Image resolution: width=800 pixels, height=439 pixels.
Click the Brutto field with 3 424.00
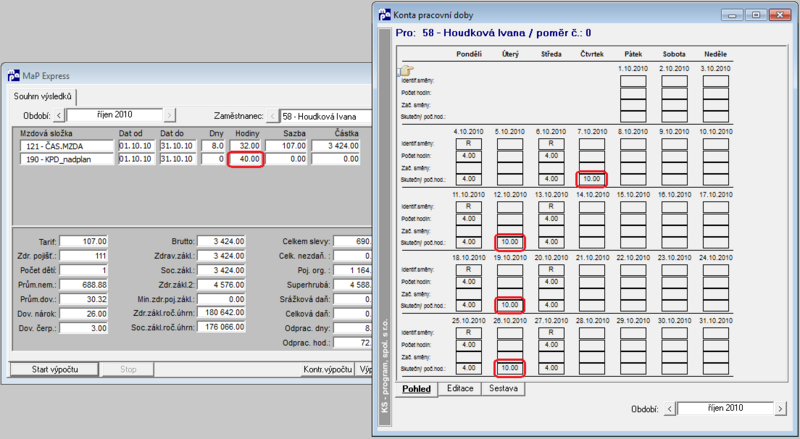221,241
